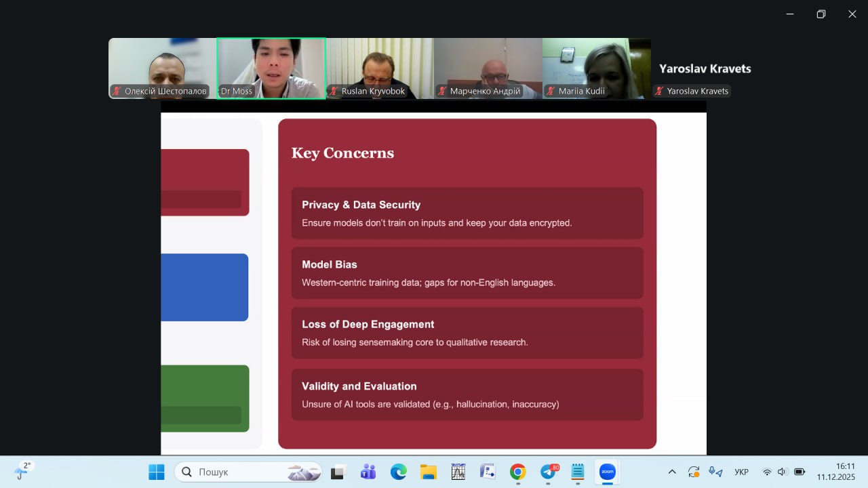
Task: Click the "Validity and Evaluation" card title
Action: (x=359, y=386)
